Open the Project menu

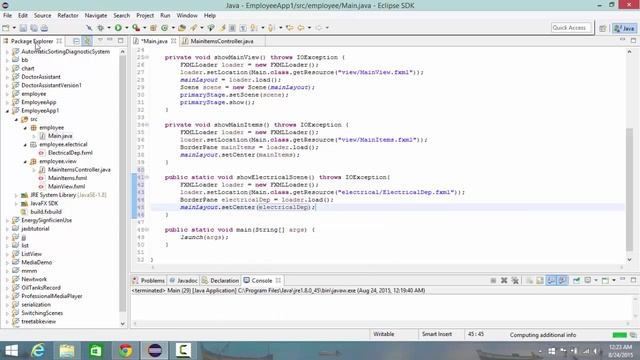tap(145, 16)
